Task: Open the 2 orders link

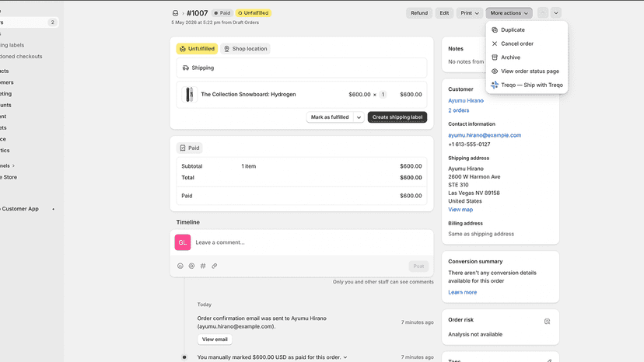Action: tap(458, 110)
